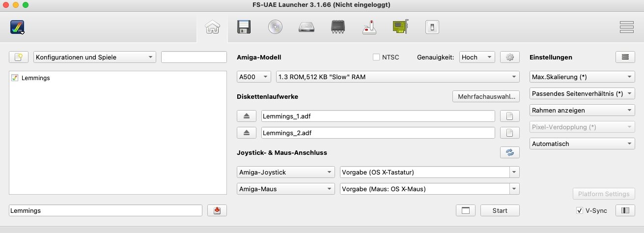644x233 pixels.
Task: Eject the Lemmings_1.adf floppy disk
Action: pos(247,116)
